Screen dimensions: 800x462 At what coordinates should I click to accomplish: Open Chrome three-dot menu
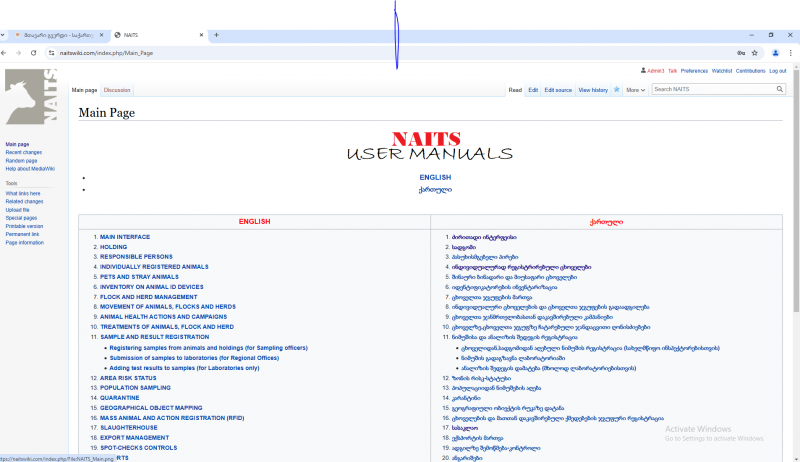[790, 53]
